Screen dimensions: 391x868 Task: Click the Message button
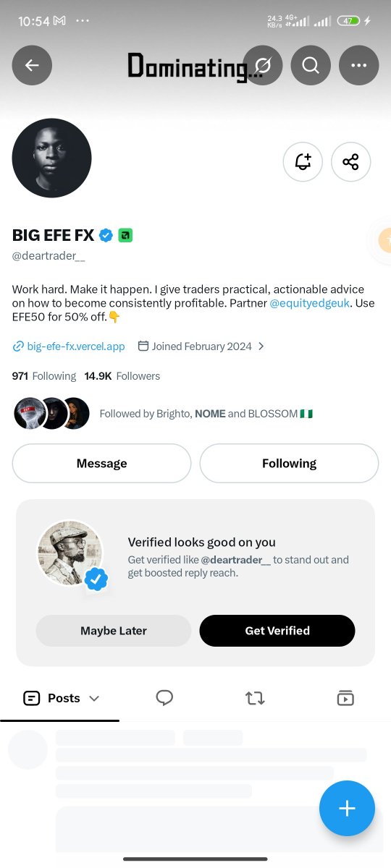pos(101,463)
